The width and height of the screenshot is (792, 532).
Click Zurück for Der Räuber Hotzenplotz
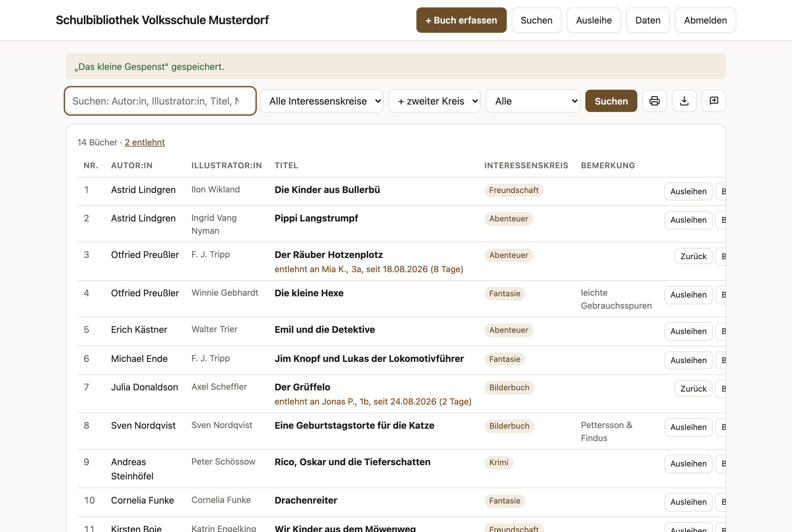693,256
